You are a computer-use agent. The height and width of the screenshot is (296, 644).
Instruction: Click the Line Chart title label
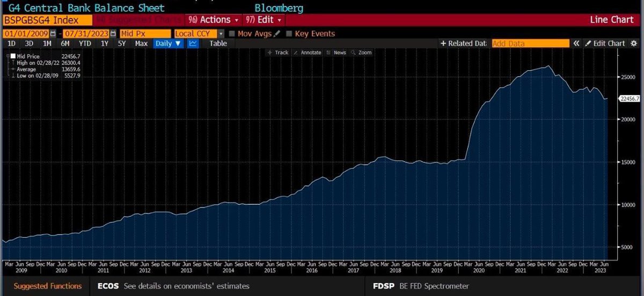(x=611, y=20)
